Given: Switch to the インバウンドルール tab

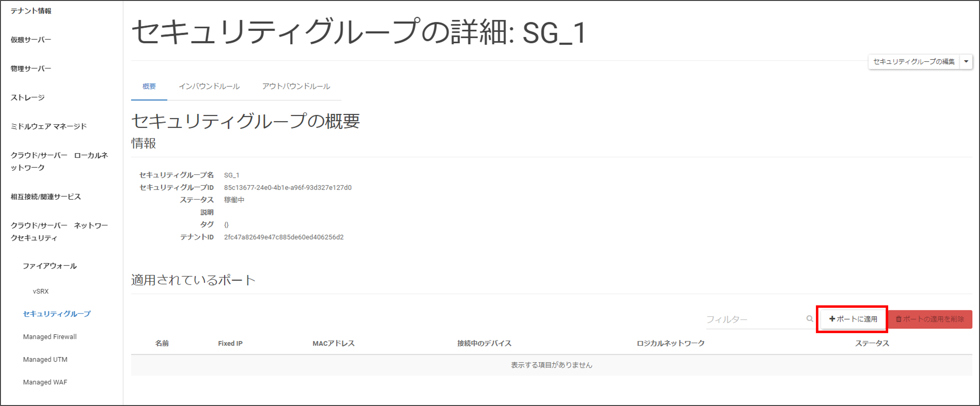Looking at the screenshot, I should (x=209, y=86).
